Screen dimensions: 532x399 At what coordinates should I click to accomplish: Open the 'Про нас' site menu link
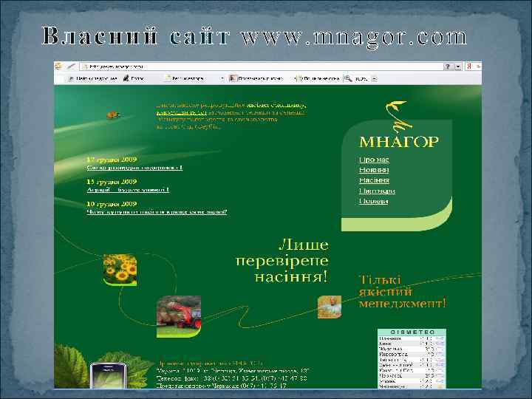[x=374, y=160]
